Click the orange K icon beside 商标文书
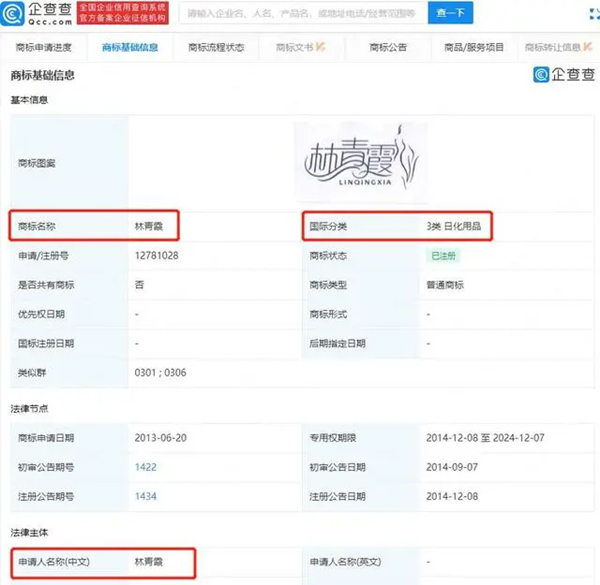 pyautogui.click(x=321, y=48)
